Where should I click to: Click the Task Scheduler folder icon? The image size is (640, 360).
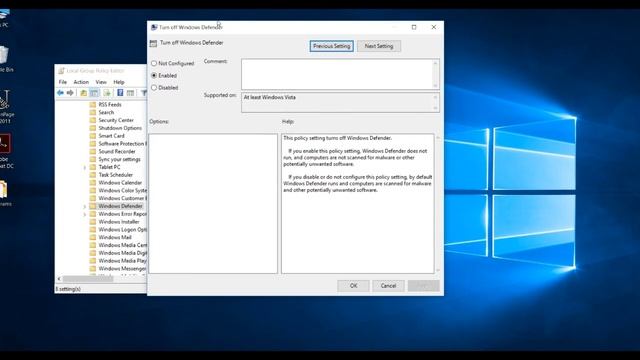point(93,175)
